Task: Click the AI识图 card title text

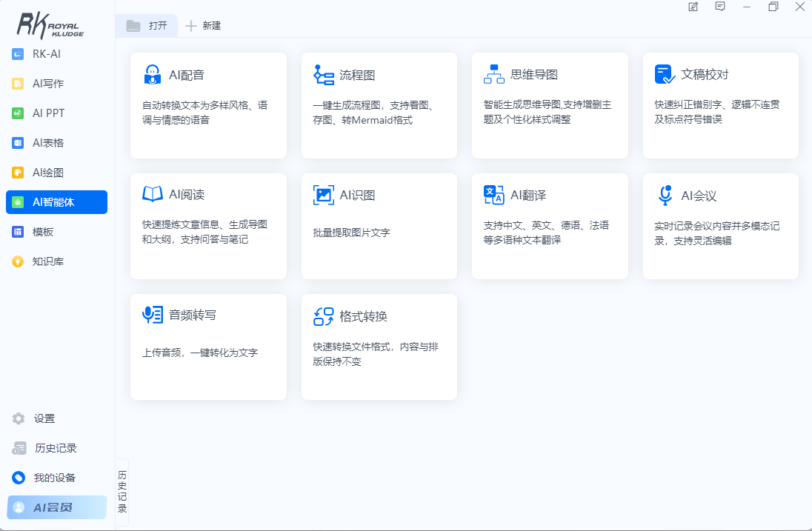Action: coord(357,195)
